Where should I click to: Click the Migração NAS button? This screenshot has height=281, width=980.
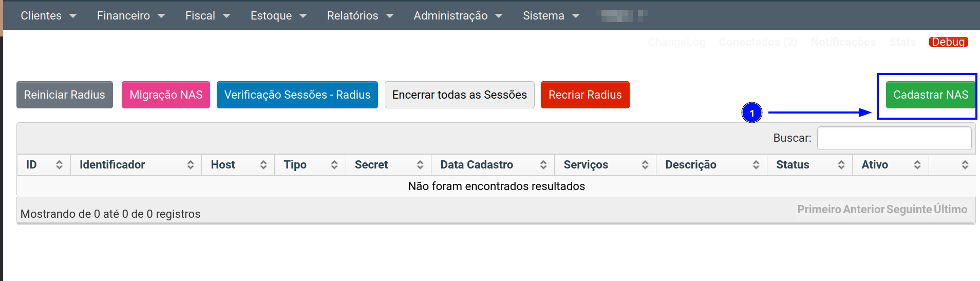pyautogui.click(x=165, y=95)
